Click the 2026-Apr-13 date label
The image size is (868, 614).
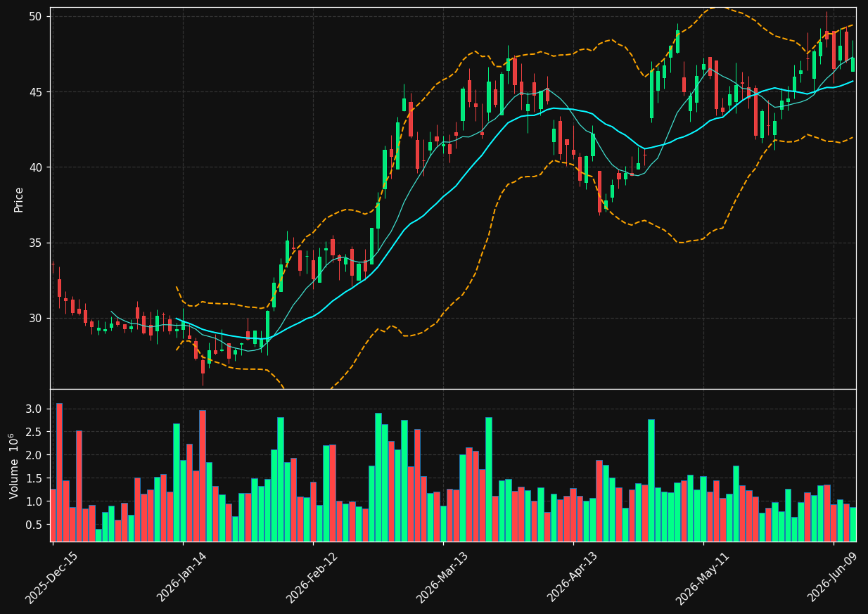click(573, 578)
